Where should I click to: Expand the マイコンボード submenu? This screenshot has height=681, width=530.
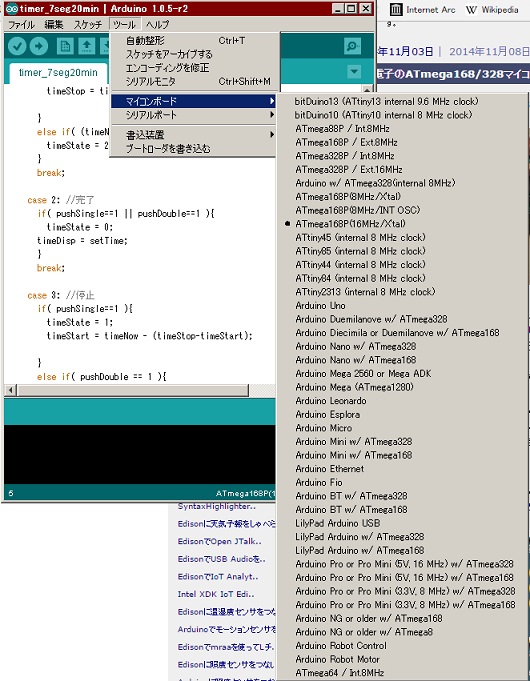193,101
